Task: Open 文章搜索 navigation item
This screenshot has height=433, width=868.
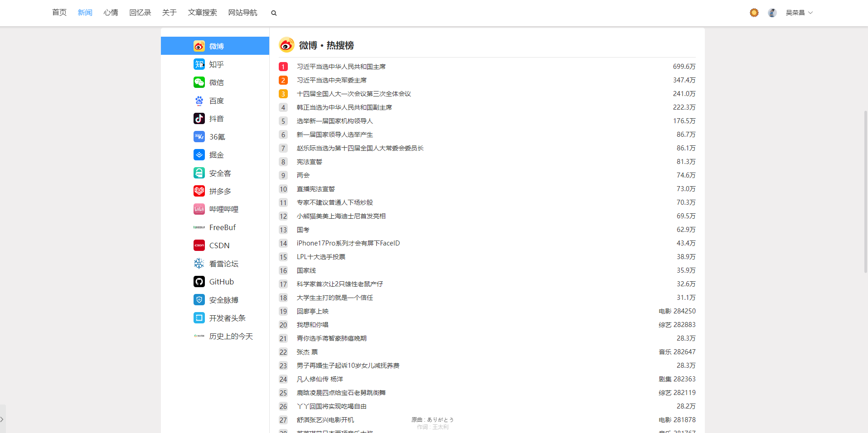Action: point(203,13)
